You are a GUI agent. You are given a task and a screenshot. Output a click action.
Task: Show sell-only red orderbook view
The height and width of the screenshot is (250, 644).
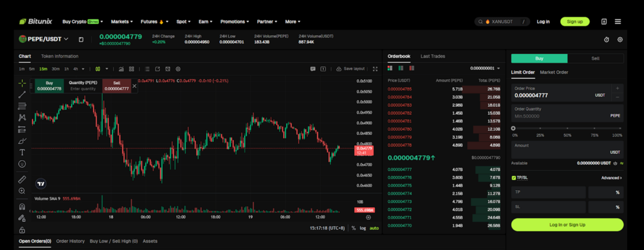[411, 68]
